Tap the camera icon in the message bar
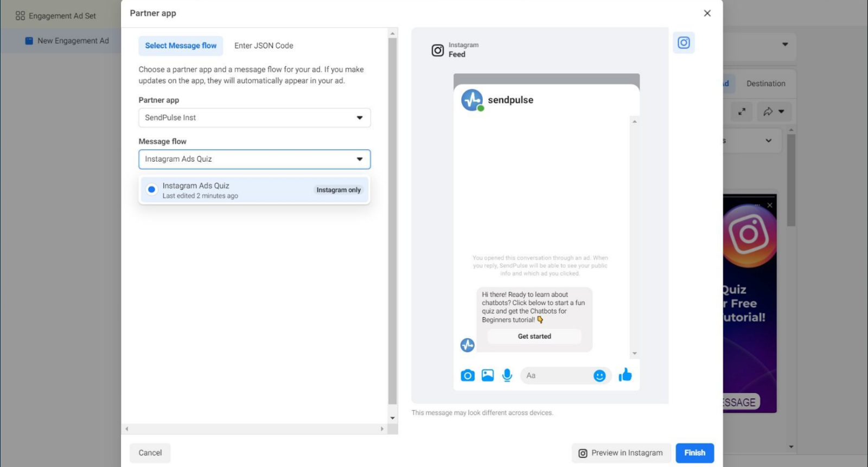Viewport: 868px width, 467px height. (x=468, y=375)
